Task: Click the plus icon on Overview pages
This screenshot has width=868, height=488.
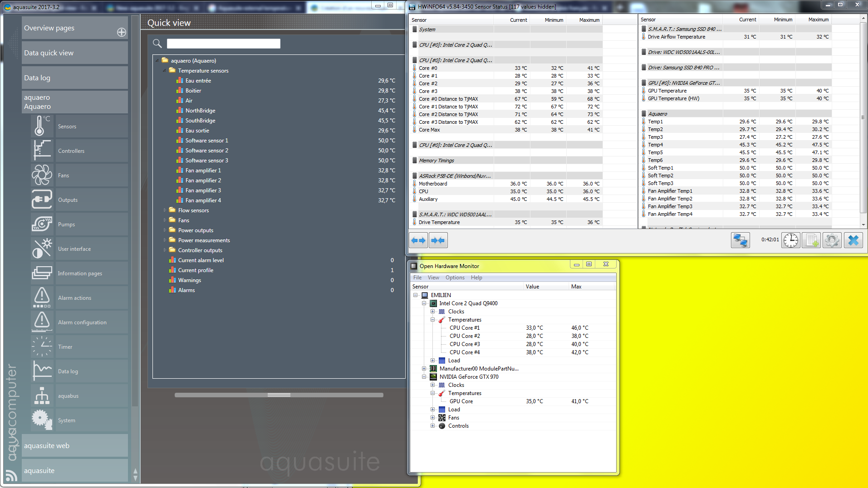Action: tap(122, 32)
